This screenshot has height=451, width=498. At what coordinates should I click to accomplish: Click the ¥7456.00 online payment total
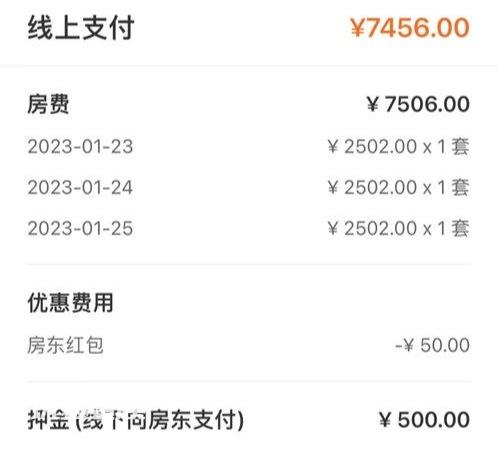click(410, 27)
